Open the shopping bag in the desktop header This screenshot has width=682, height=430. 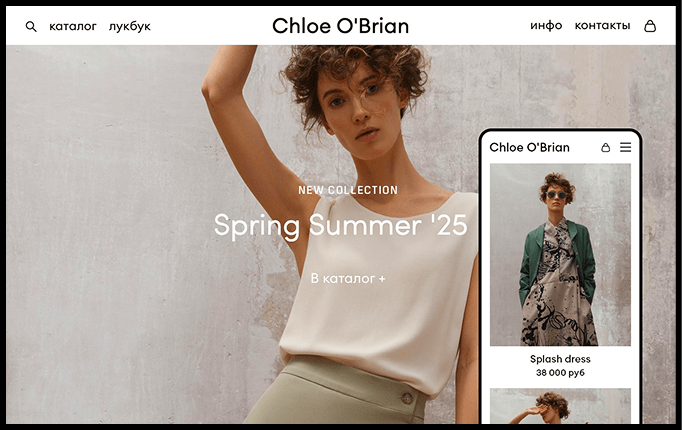pyautogui.click(x=650, y=26)
